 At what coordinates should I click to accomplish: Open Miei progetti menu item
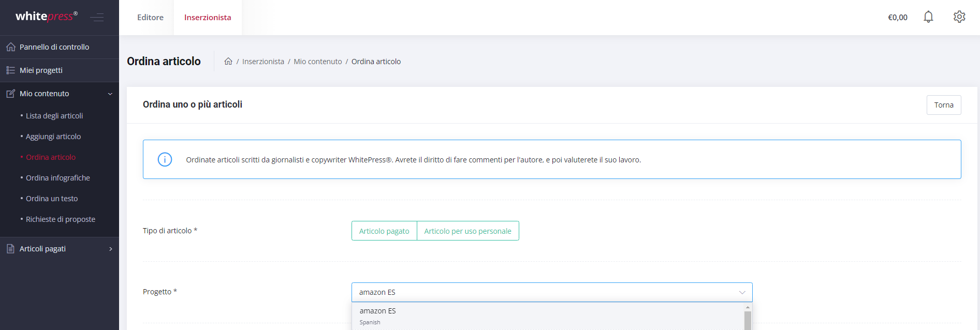tap(60, 70)
